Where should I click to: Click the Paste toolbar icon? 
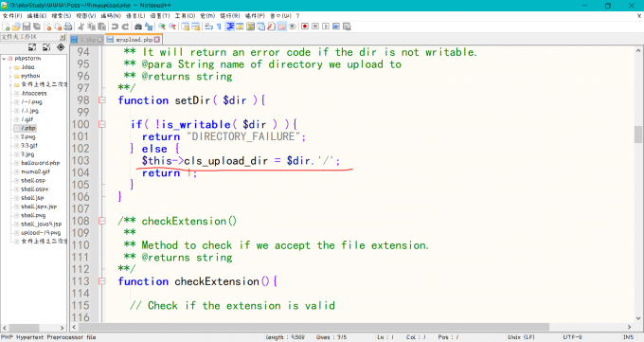pos(102,27)
